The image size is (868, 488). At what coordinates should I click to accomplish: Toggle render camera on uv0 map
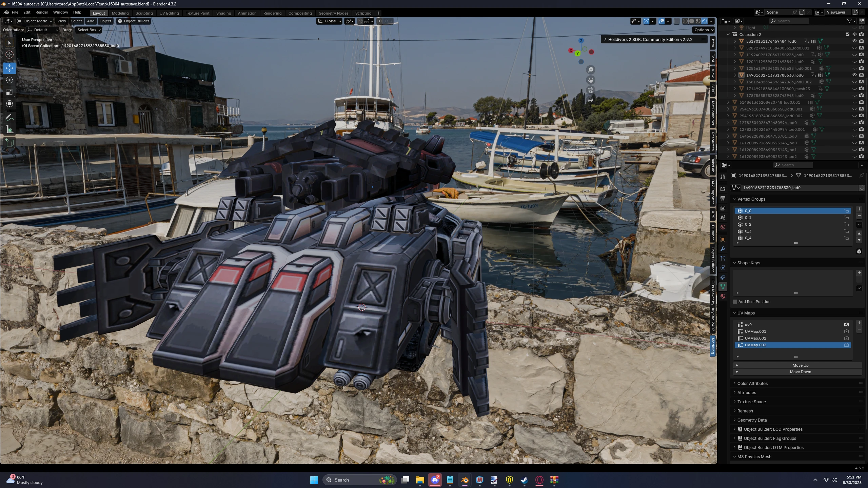(x=846, y=325)
